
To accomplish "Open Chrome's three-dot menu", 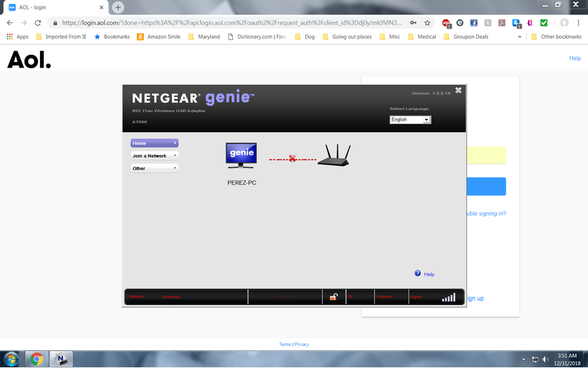I will [x=578, y=22].
